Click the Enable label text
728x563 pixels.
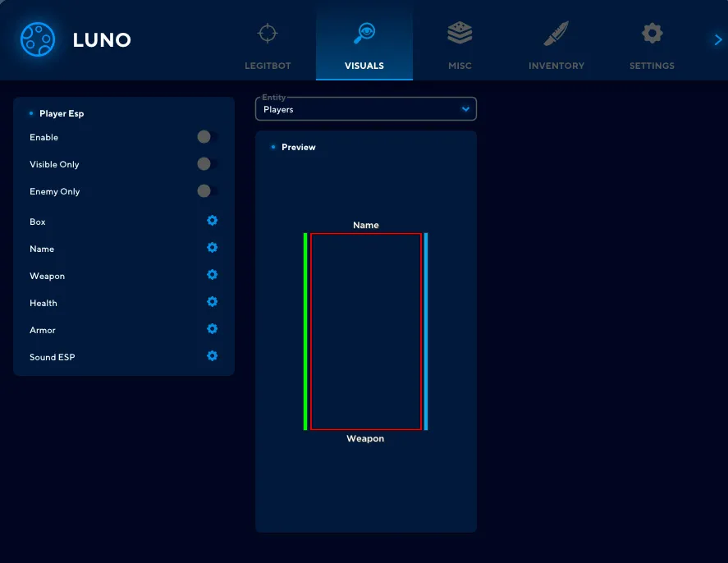point(44,137)
